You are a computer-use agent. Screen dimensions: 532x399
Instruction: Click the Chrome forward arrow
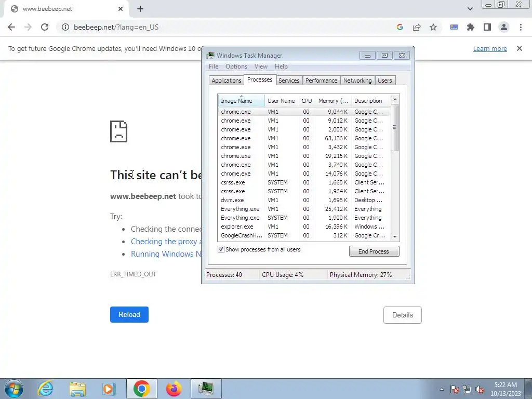(28, 27)
